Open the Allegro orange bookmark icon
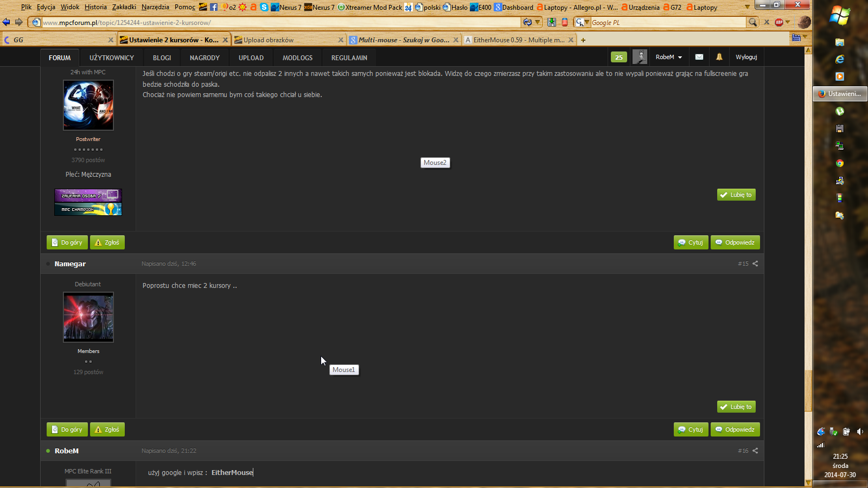Image resolution: width=868 pixels, height=488 pixels. point(253,7)
